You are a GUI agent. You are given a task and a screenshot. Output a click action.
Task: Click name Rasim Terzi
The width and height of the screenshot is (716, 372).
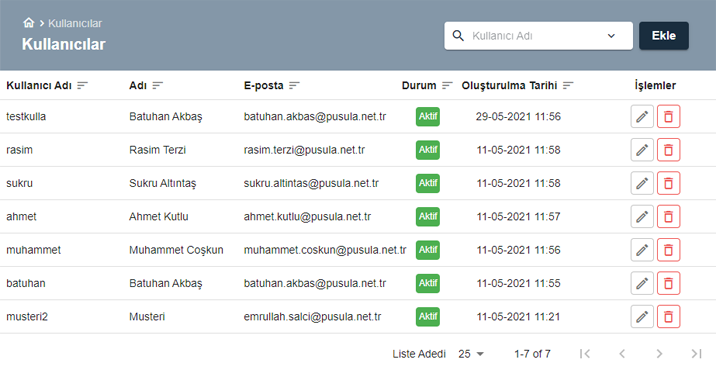pos(158,150)
